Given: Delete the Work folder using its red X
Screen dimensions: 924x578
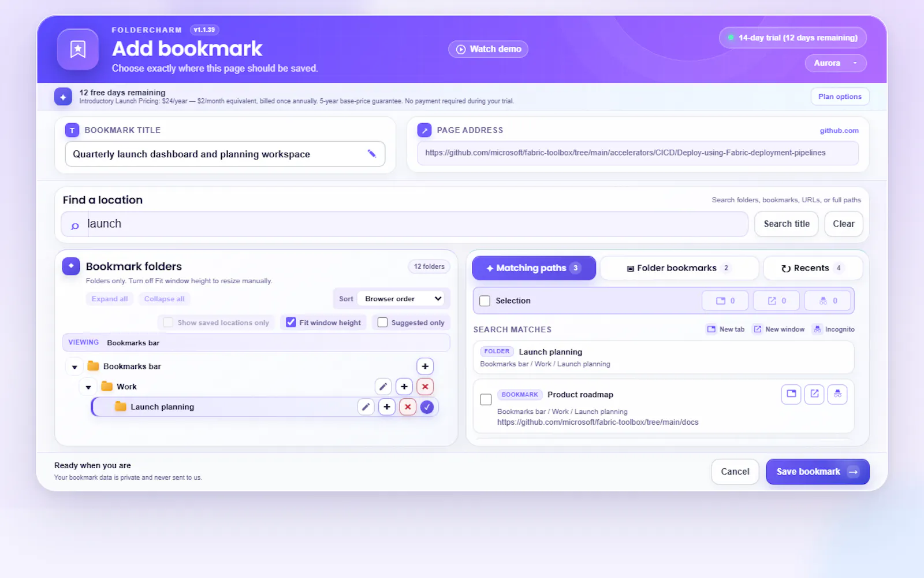Looking at the screenshot, I should point(425,387).
